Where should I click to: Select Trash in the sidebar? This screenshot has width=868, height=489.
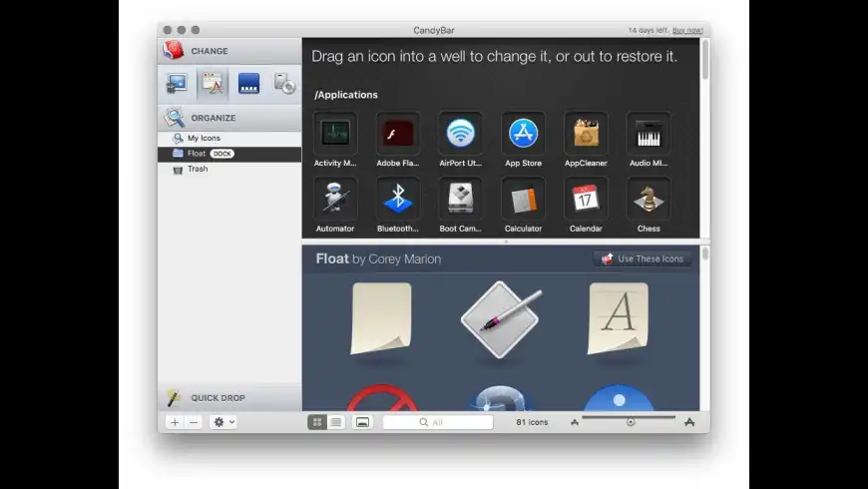pyautogui.click(x=229, y=169)
